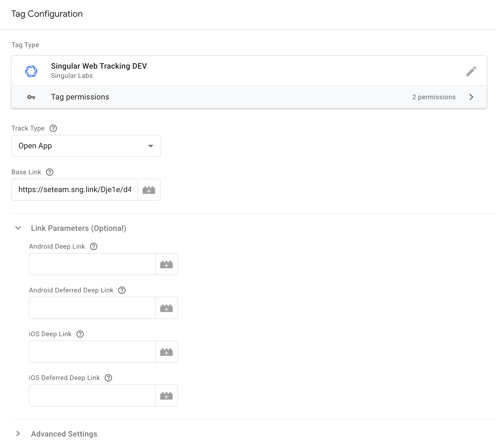Click the 2 permissions text

coord(434,97)
